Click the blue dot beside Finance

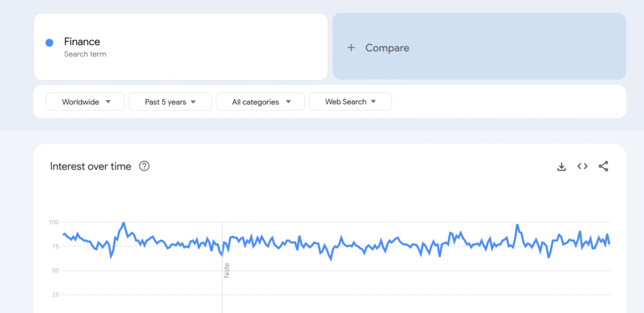pyautogui.click(x=49, y=43)
